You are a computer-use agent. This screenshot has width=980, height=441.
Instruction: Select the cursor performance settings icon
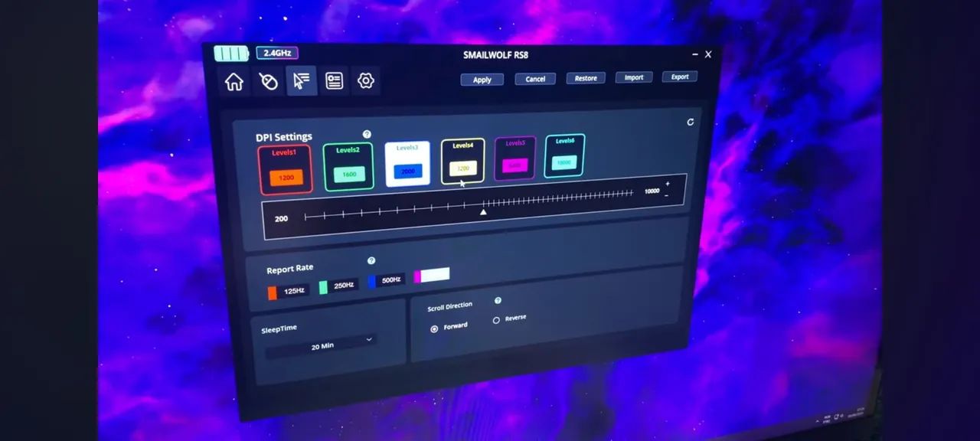click(x=302, y=80)
